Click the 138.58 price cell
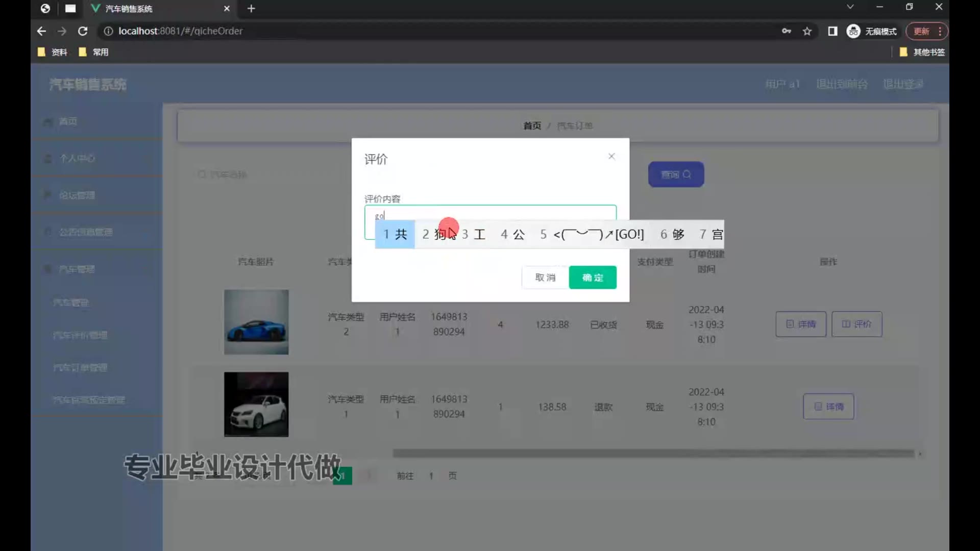980x551 pixels. [x=552, y=407]
